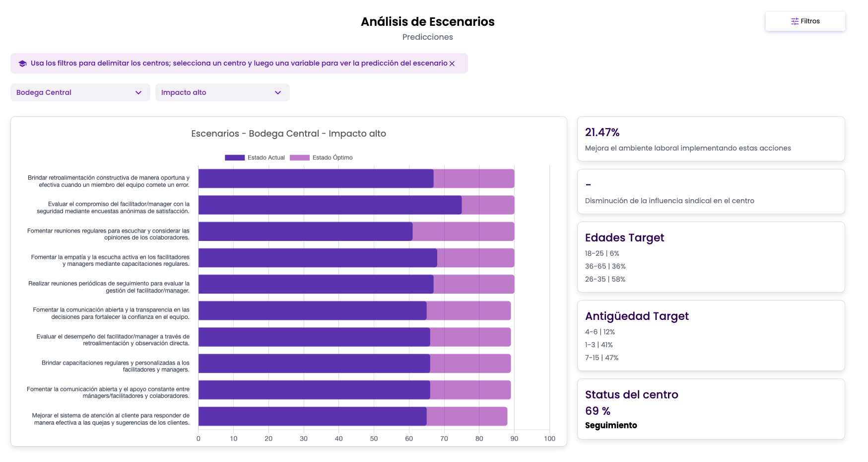Click the dark bar for Evaluar el compromiso

point(330,205)
